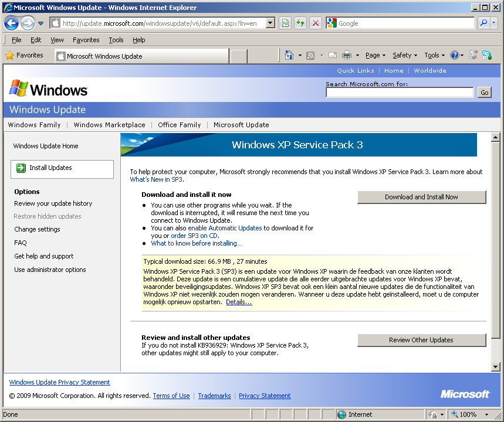Click the RSS feeds icon
The height and width of the screenshot is (422, 504).
click(310, 56)
